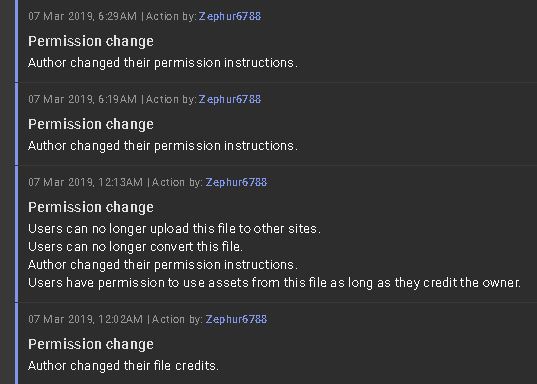Click the 07 Mar 2019, 12:13AM timestamp
The image size is (537, 384).
pos(86,182)
